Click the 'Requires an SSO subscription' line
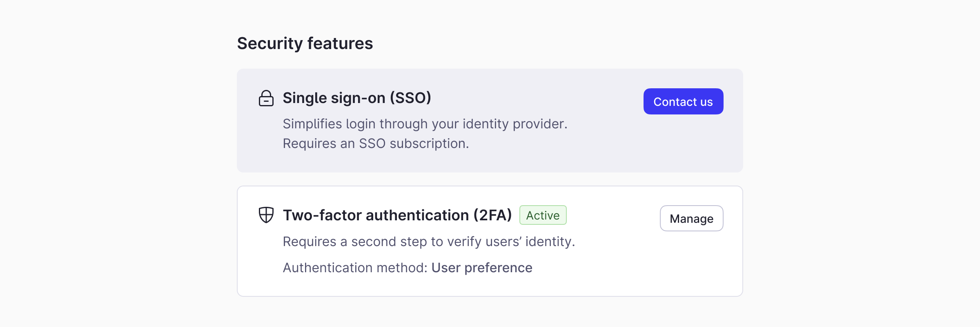The height and width of the screenshot is (327, 980). point(376,143)
